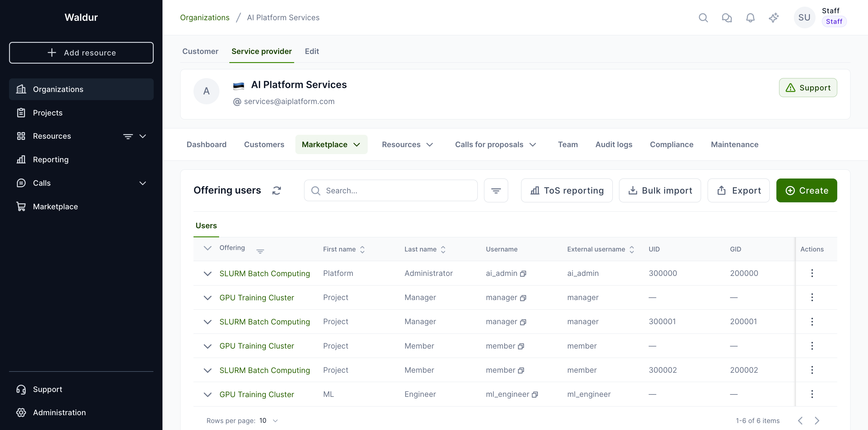Open Marketplace in the sidebar
868x430 pixels.
coord(81,206)
